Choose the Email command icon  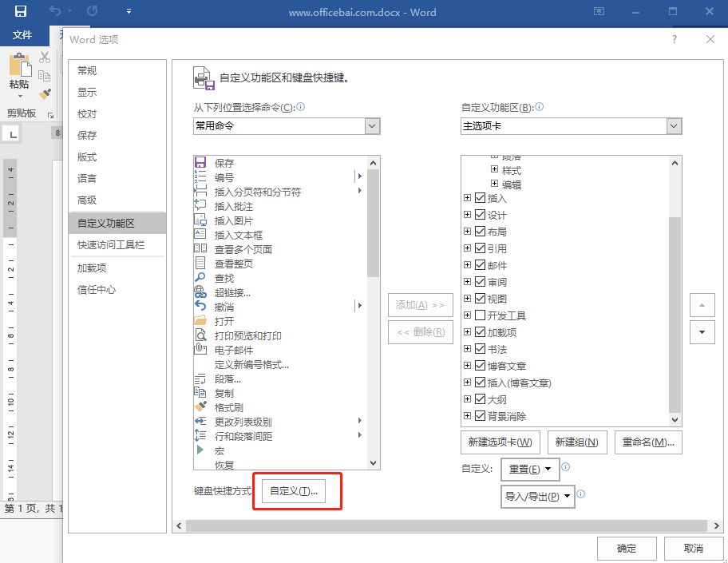[200, 350]
